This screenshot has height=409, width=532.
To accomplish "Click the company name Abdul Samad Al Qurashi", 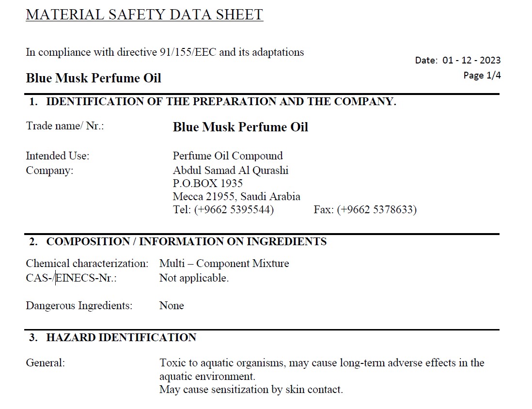I will click(x=231, y=170).
